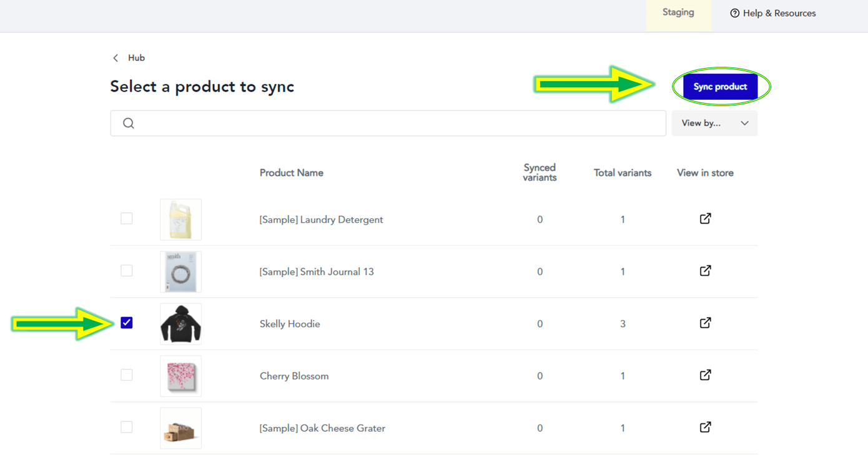This screenshot has width=868, height=455.
Task: Click the '[Sample] Laundry Detergent' product name
Action: 321,220
